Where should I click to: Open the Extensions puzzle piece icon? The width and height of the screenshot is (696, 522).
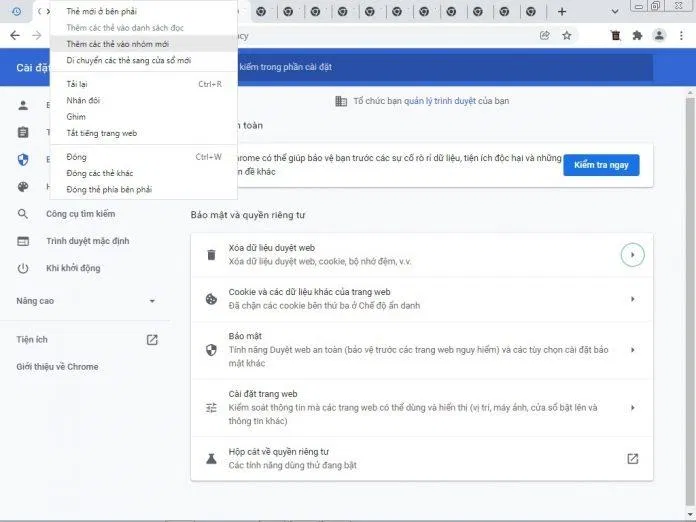click(637, 35)
